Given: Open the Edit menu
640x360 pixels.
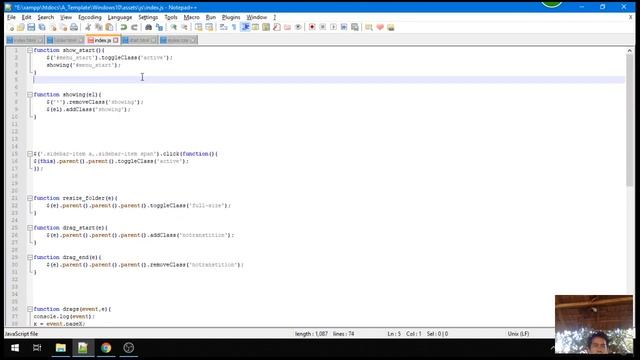Looking at the screenshot, I should [x=27, y=17].
